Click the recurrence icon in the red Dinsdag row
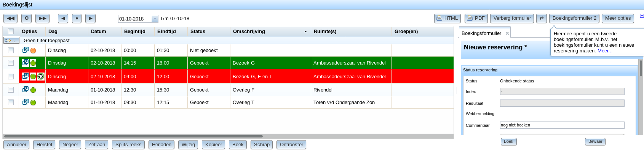The width and height of the screenshot is (644, 150). 40,76
